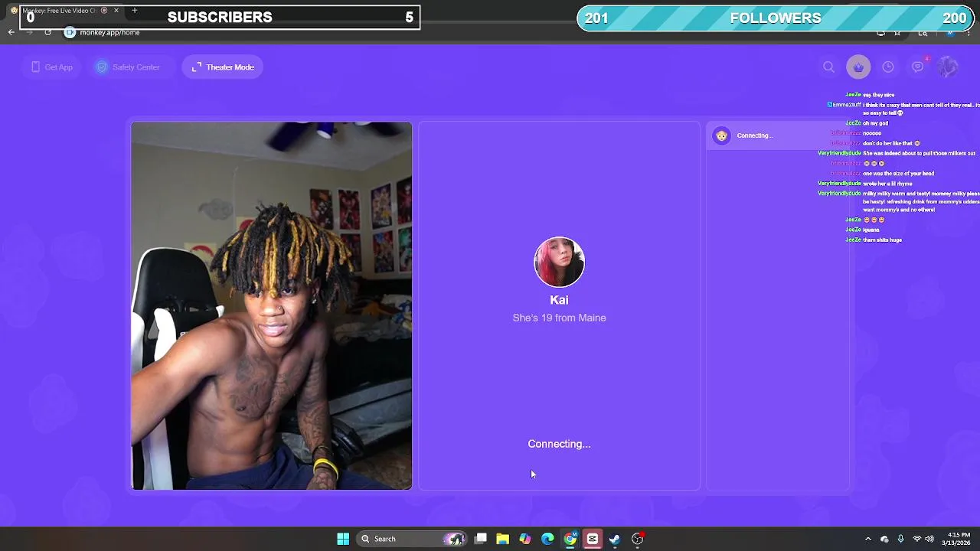The image size is (980, 551).
Task: Open the chat messages icon
Action: click(x=917, y=67)
